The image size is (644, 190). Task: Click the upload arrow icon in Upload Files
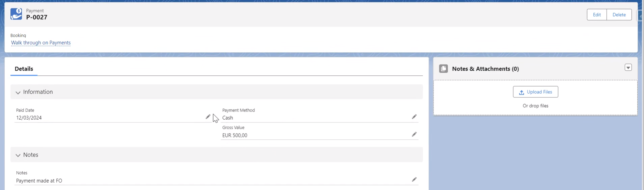pyautogui.click(x=522, y=92)
